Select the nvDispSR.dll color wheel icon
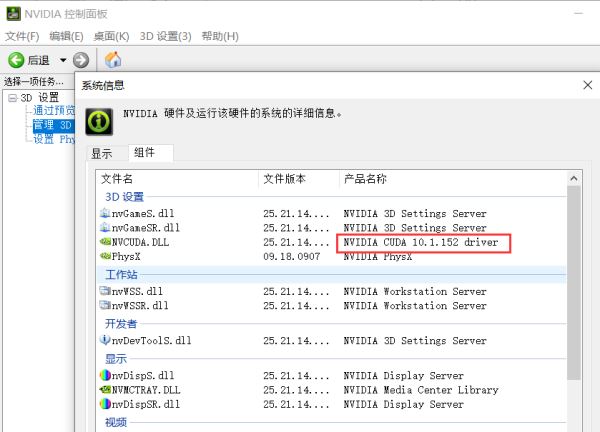 tap(105, 404)
